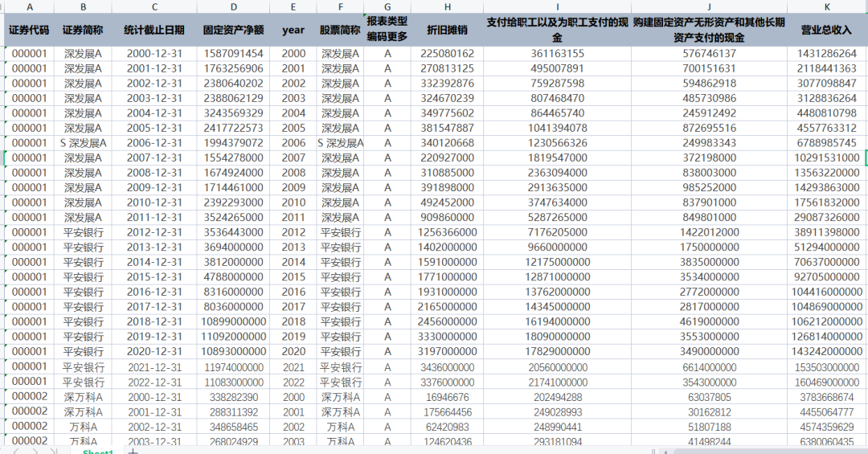Select cell with value 248990441
Image resolution: width=868 pixels, height=454 pixels.
pos(557,427)
